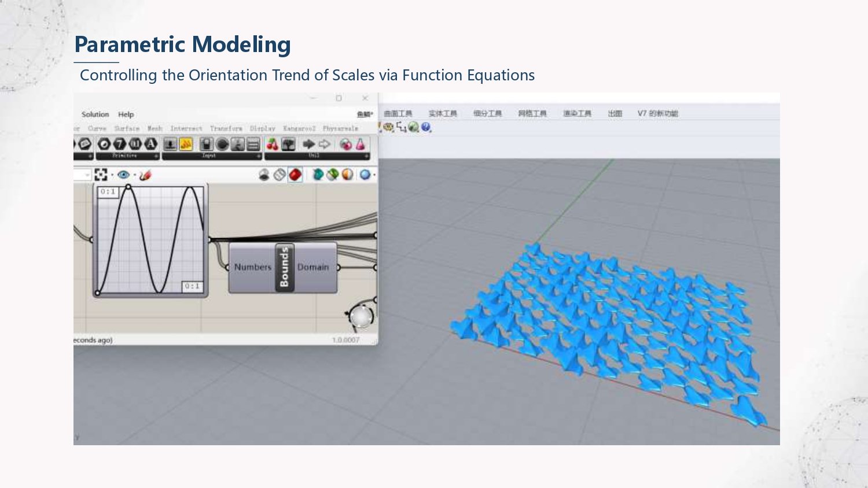The width and height of the screenshot is (868, 488).
Task: Switch to the Transform component tab
Action: pyautogui.click(x=226, y=128)
